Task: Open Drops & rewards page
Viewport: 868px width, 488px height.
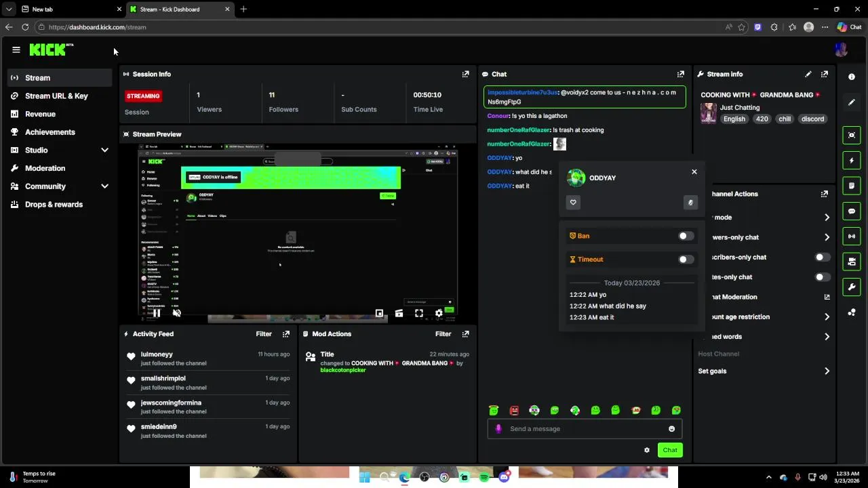Action: pos(60,204)
